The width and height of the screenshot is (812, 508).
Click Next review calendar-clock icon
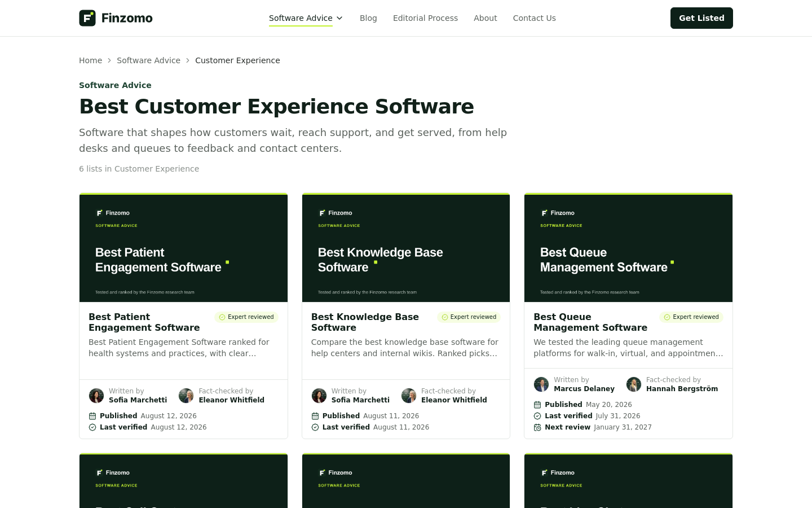pos(537,427)
